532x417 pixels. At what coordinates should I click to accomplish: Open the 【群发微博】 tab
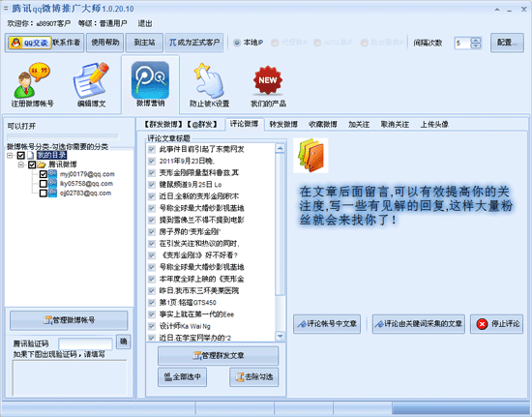pyautogui.click(x=163, y=125)
